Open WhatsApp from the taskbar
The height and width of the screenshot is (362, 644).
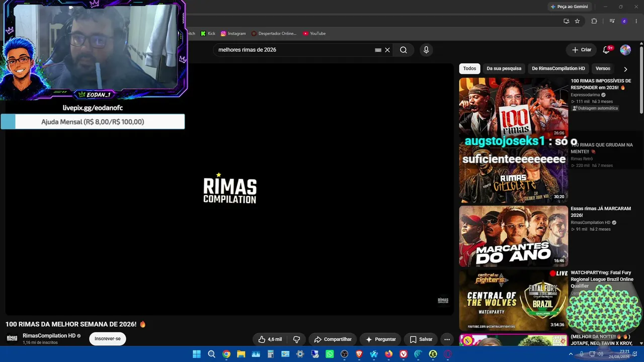tap(330, 354)
